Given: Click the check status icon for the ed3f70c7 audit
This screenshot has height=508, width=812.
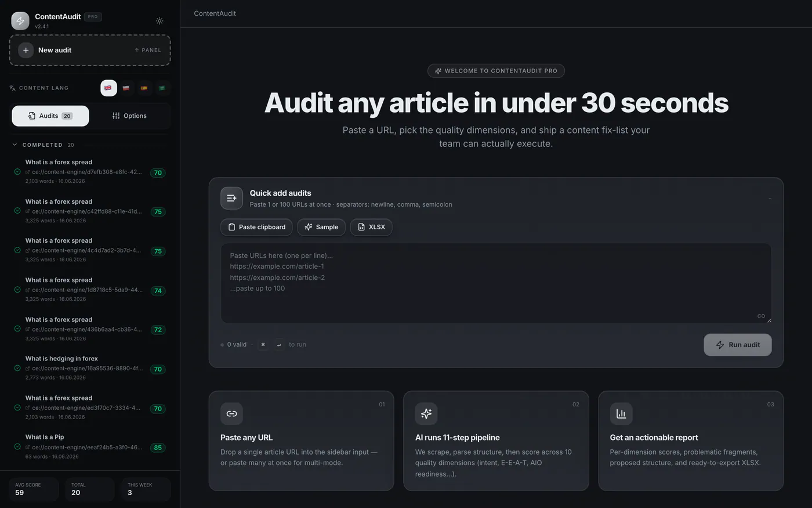Looking at the screenshot, I should click(17, 408).
